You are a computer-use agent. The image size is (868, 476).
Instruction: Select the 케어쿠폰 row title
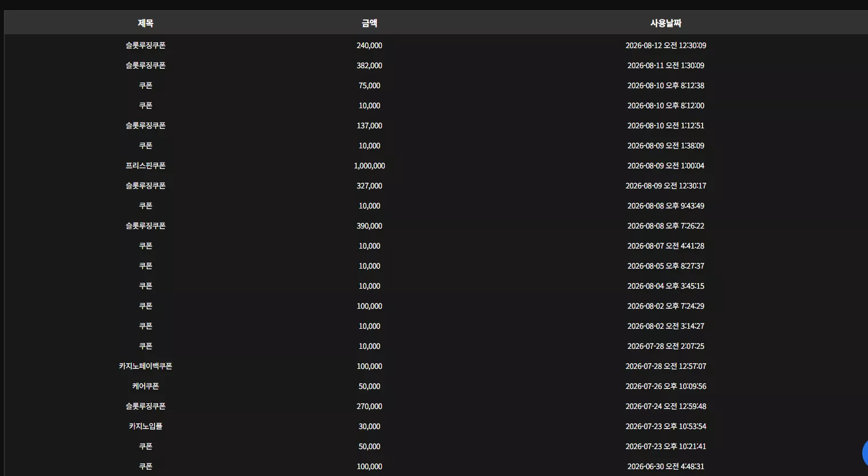145,386
